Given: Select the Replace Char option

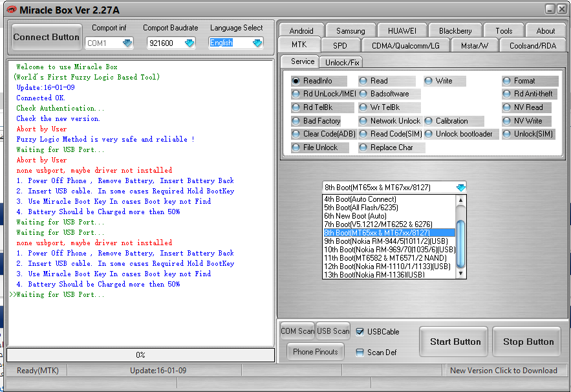Looking at the screenshot, I should pos(391,147).
